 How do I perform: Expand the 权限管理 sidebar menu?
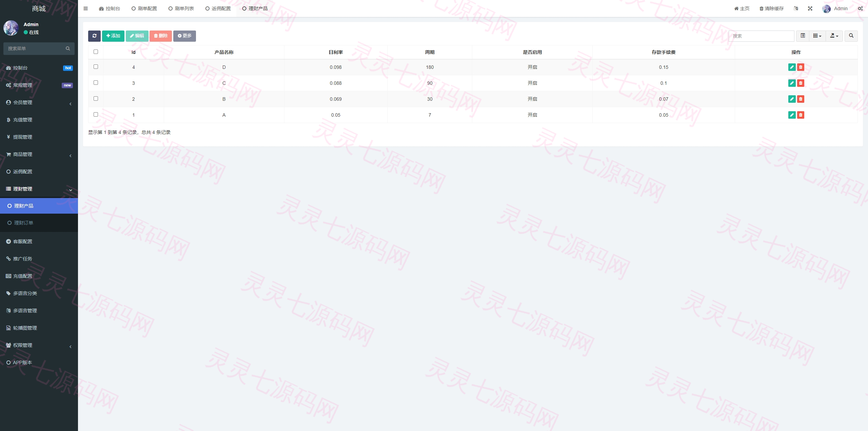pyautogui.click(x=39, y=345)
